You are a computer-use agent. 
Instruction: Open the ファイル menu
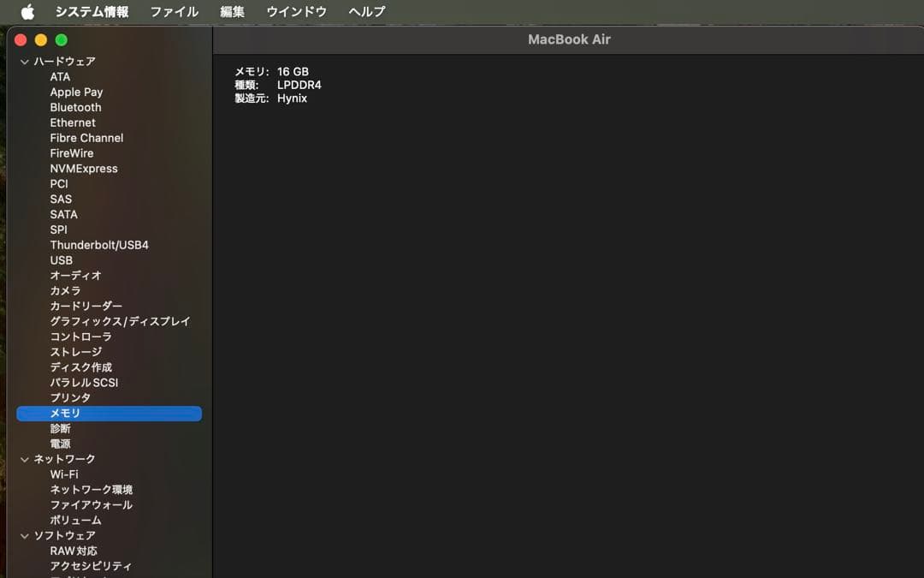point(174,12)
